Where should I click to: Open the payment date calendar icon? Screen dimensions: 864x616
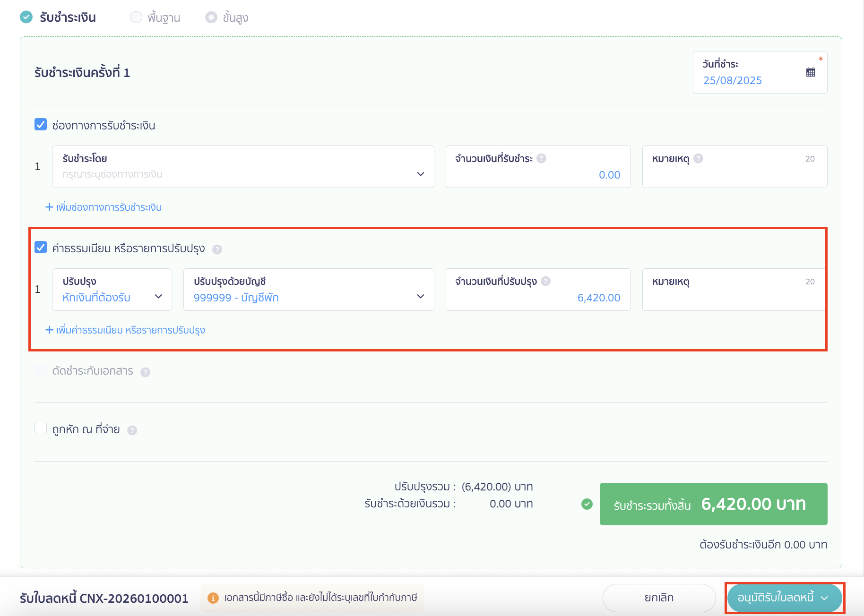[x=810, y=72]
